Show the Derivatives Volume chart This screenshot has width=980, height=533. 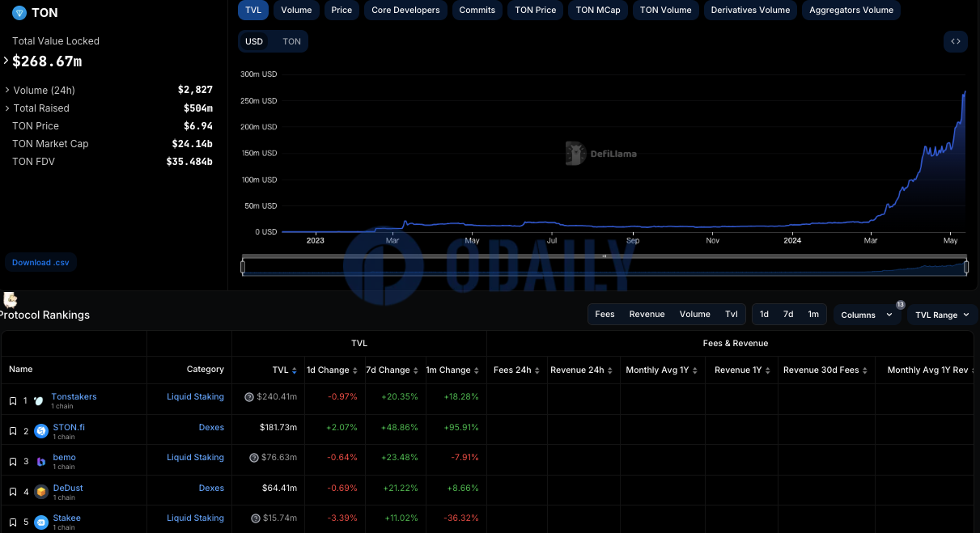pos(750,10)
